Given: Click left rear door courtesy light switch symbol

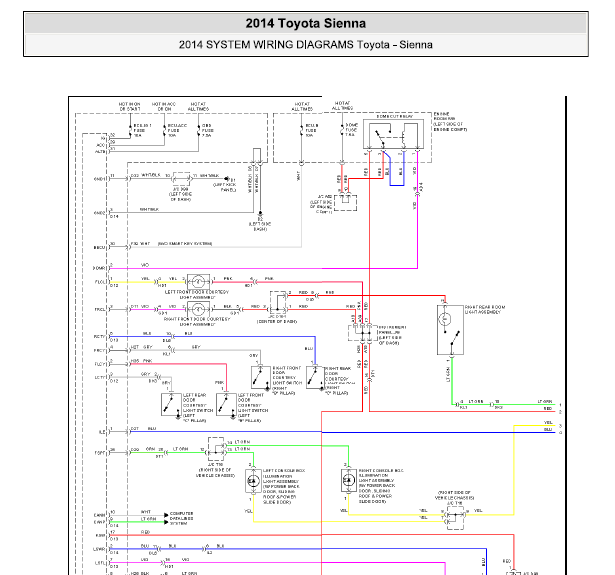Looking at the screenshot, I should pos(171,404).
